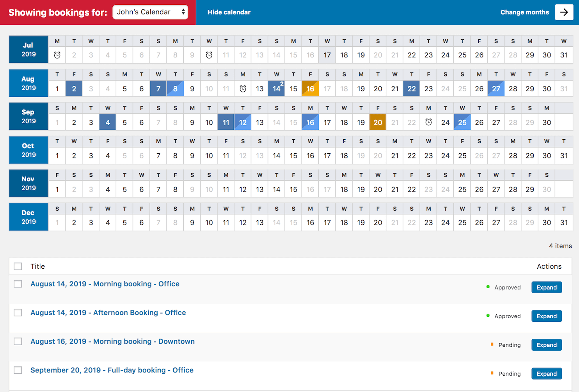Click November 29 in the calendar

point(530,189)
